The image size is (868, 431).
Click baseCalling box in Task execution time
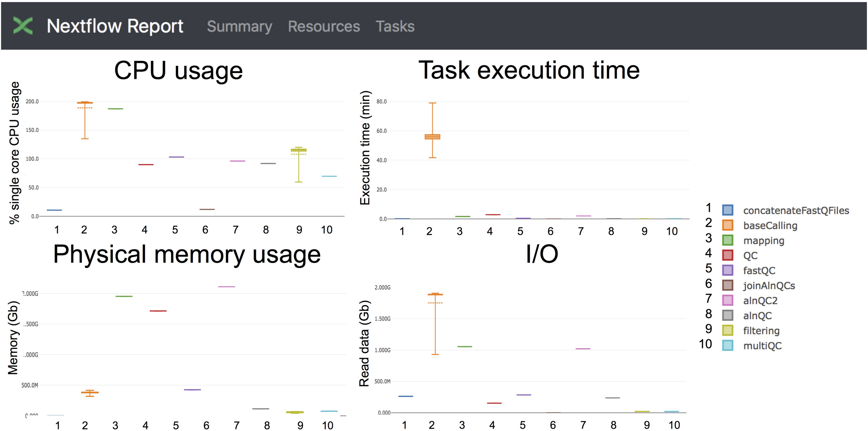pos(432,137)
